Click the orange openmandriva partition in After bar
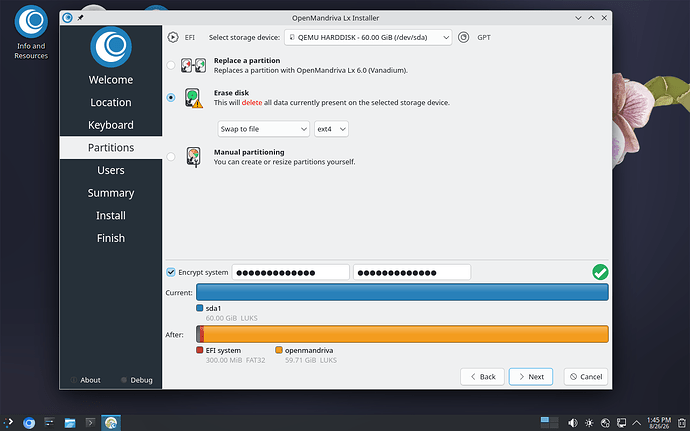The image size is (690, 431). pyautogui.click(x=406, y=334)
